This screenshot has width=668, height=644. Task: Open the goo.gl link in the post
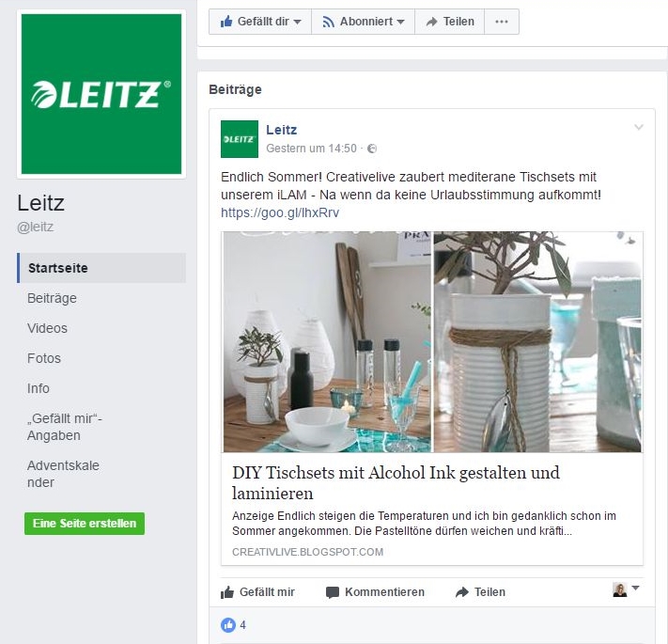[x=280, y=212]
